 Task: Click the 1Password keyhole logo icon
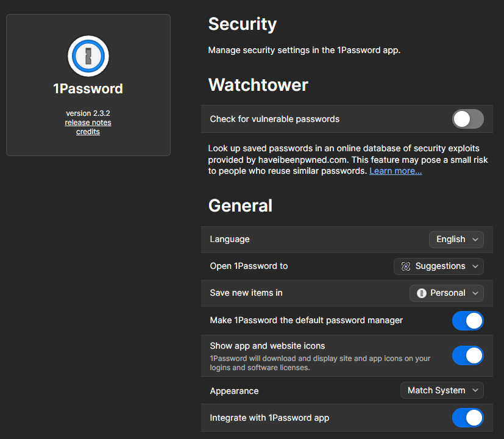88,55
